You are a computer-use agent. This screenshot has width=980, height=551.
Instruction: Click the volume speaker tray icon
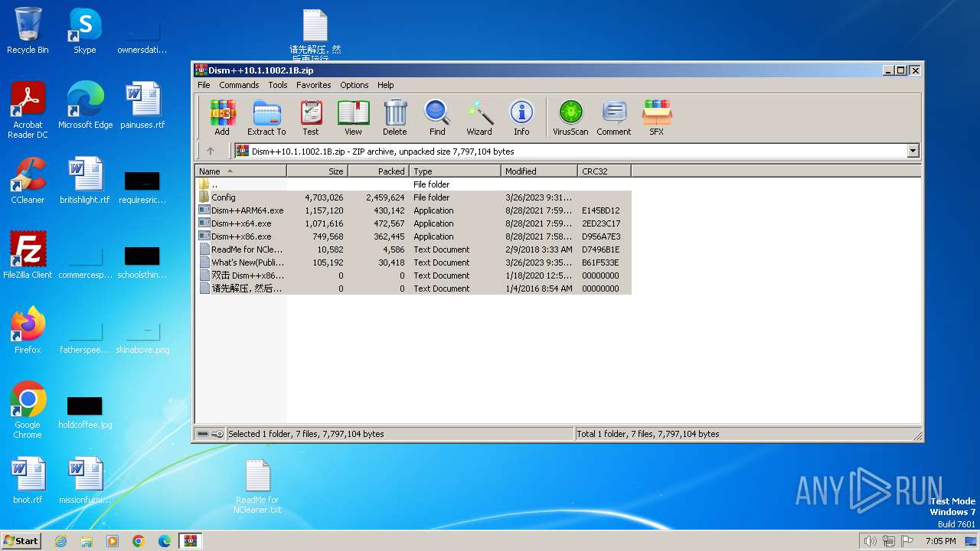[x=870, y=541]
